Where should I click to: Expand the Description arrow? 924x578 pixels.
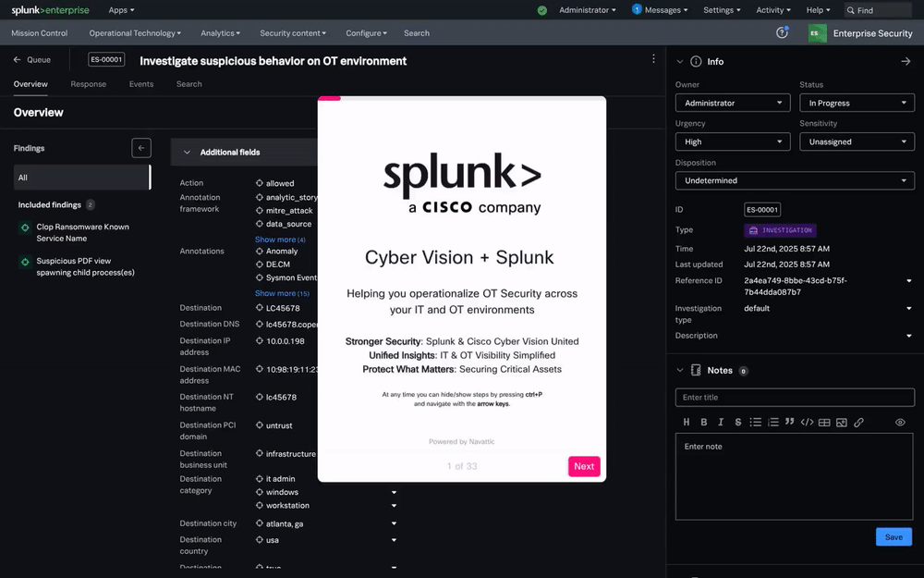908,336
